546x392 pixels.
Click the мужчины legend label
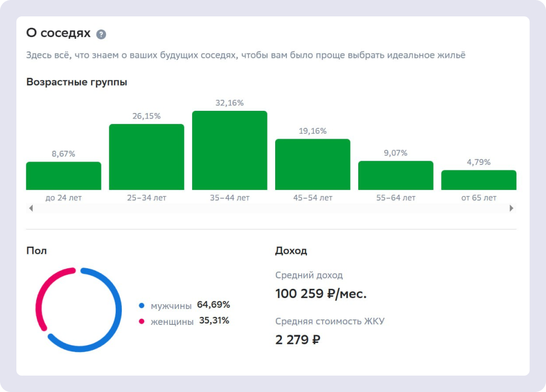click(171, 306)
